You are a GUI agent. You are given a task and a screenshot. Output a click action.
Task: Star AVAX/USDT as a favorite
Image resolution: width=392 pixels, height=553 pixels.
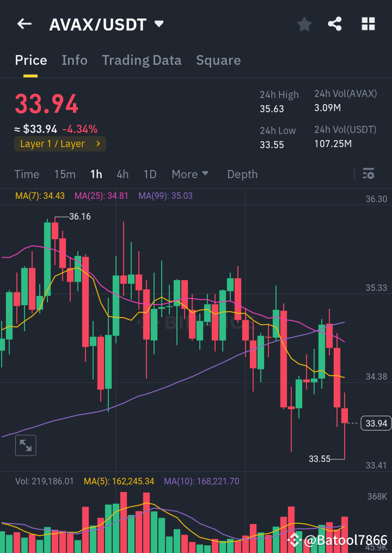304,23
